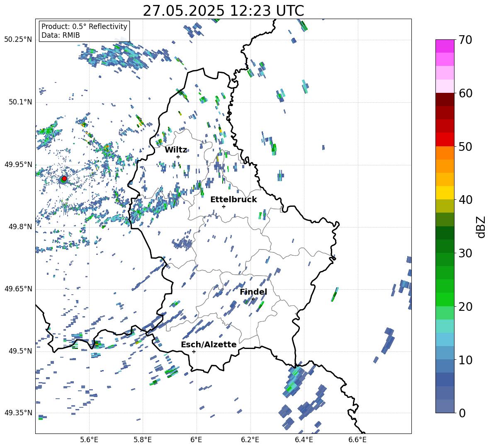Click 'Data: RMIB' text in legend box
Image resolution: width=491 pixels, height=448 pixels.
(x=61, y=35)
